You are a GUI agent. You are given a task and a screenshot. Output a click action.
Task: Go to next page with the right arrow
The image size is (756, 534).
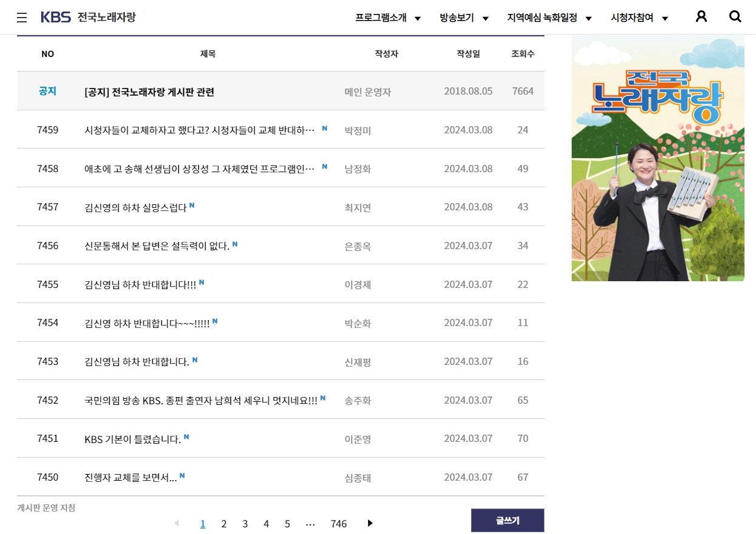coord(370,523)
